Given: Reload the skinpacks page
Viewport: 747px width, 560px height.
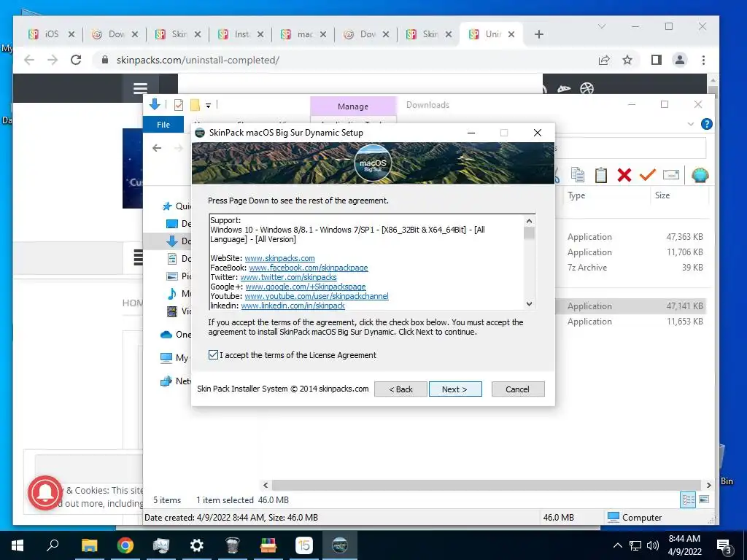Looking at the screenshot, I should coord(75,60).
